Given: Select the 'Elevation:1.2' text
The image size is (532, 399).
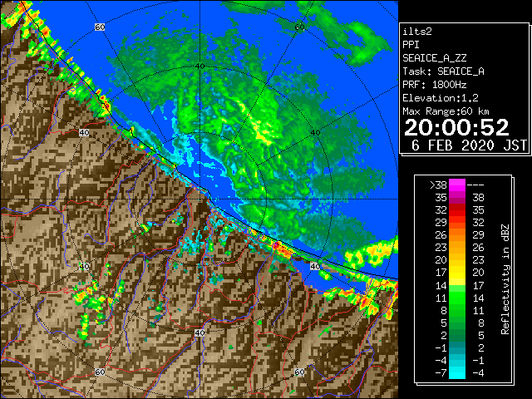Looking at the screenshot, I should (440, 98).
